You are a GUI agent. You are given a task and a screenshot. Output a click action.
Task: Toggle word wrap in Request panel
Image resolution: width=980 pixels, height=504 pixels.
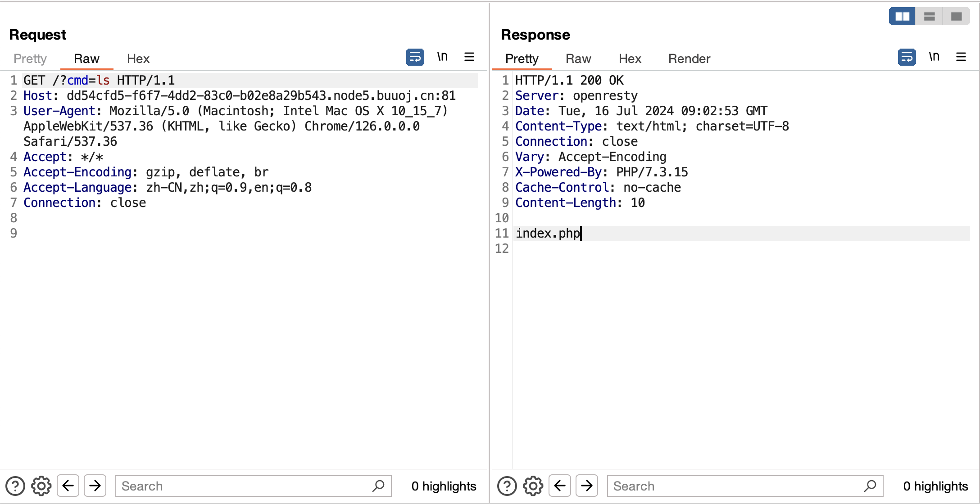point(415,57)
